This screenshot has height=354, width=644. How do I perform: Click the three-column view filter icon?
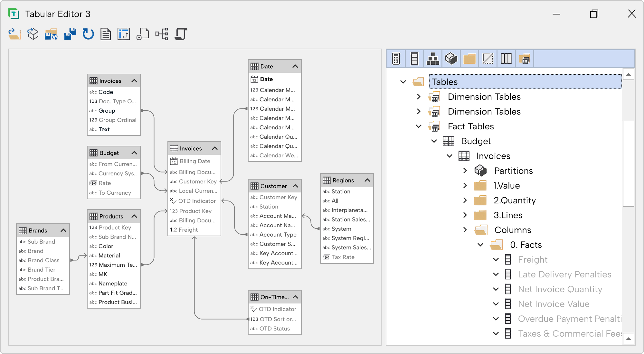506,59
